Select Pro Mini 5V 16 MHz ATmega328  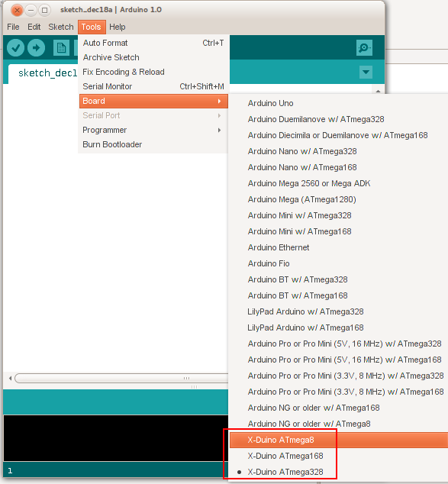tap(339, 344)
